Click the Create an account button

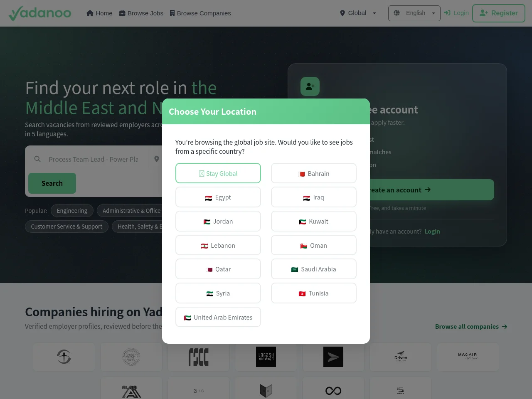pyautogui.click(x=432, y=190)
